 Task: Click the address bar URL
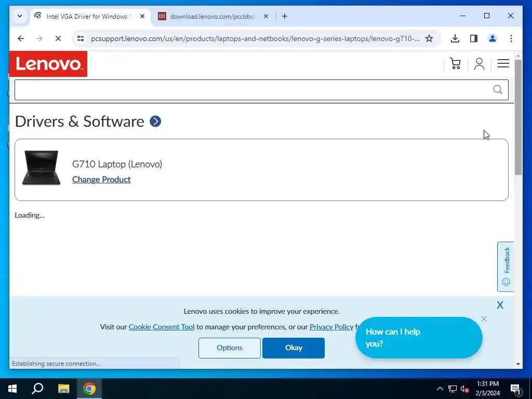point(255,38)
